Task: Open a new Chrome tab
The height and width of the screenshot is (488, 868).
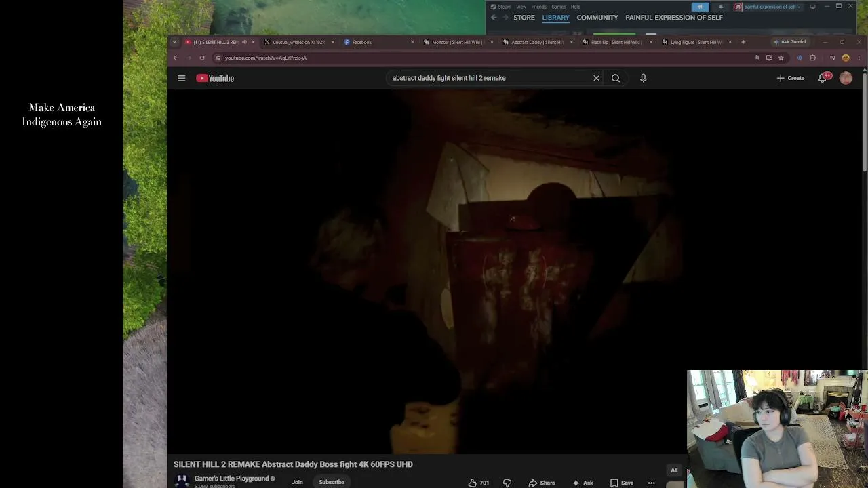Action: point(743,42)
